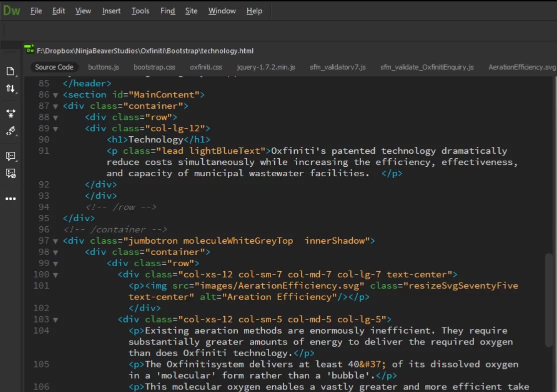557x392 pixels.
Task: Click the '/container' comment on line 96
Action: tap(115, 229)
